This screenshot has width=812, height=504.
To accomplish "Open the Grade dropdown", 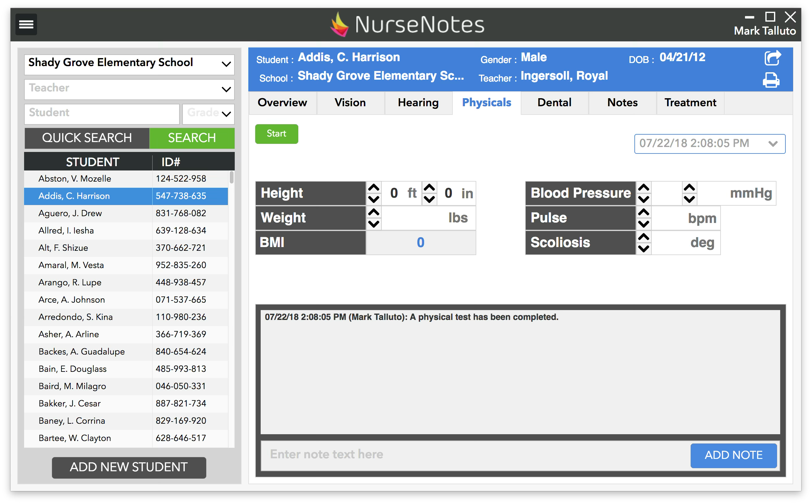I will tap(226, 114).
